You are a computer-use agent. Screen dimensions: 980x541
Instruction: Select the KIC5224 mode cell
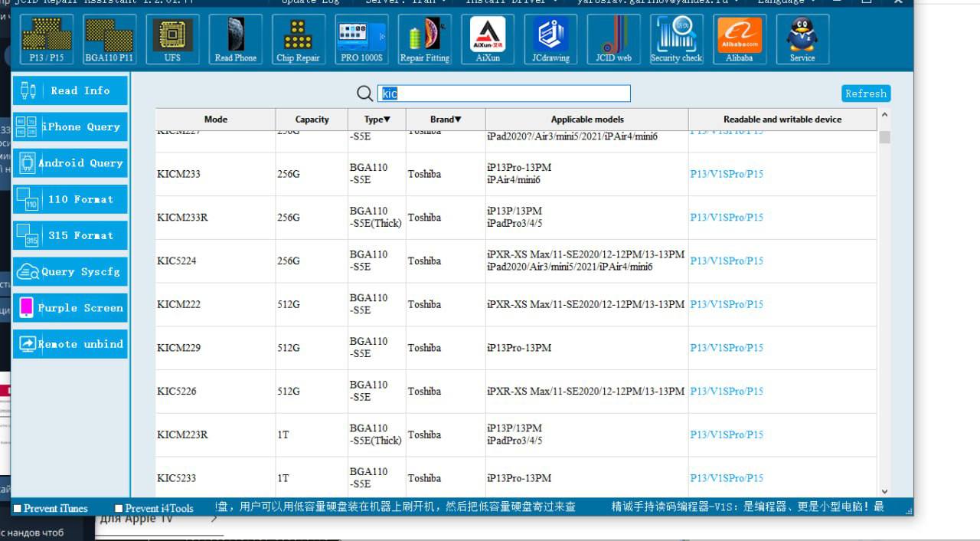[x=216, y=261]
